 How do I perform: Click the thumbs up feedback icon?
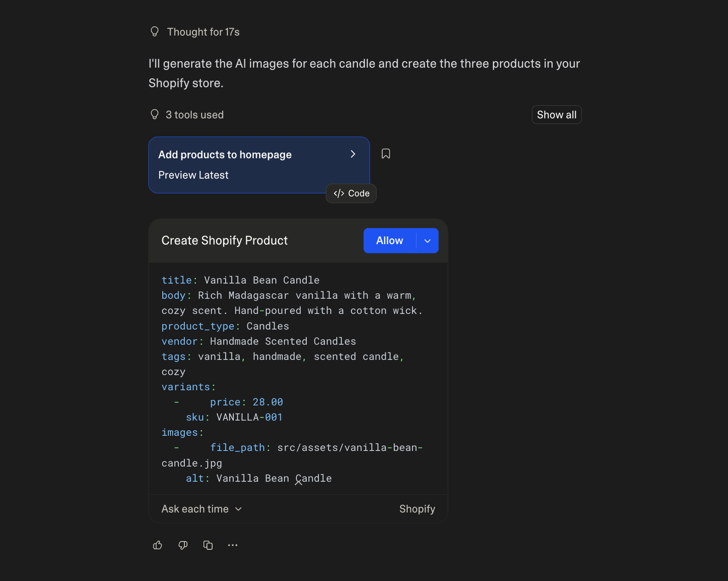click(x=157, y=545)
